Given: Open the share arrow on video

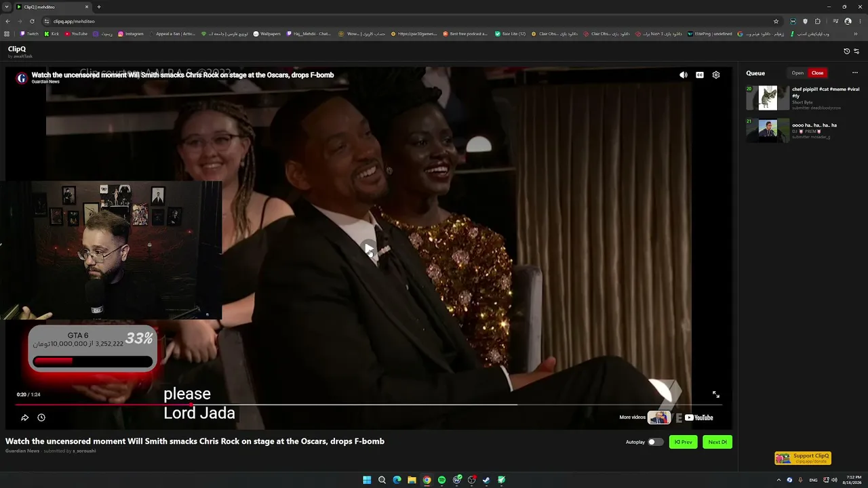Looking at the screenshot, I should point(25,418).
